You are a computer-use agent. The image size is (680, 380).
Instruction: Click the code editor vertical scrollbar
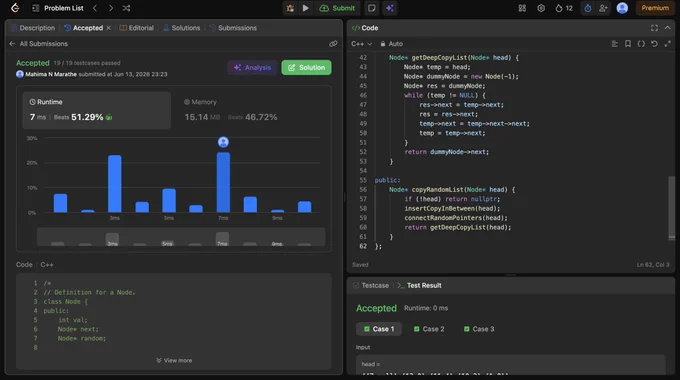[671, 207]
